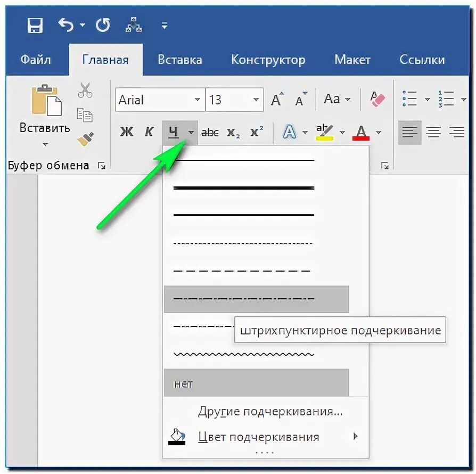Image resolution: width=476 pixels, height=474 pixels.
Task: Open font color dropdown arrow
Action: click(x=378, y=133)
